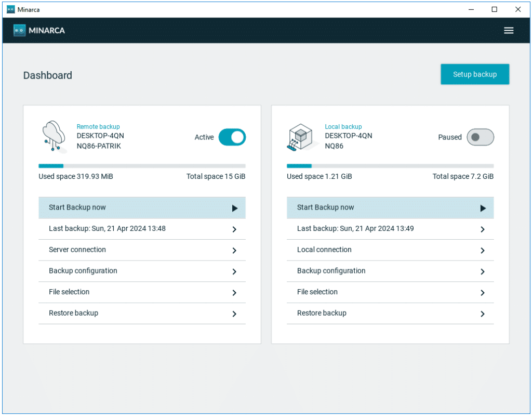Expand the Local connection chevron
Image resolution: width=532 pixels, height=416 pixels.
pos(482,250)
